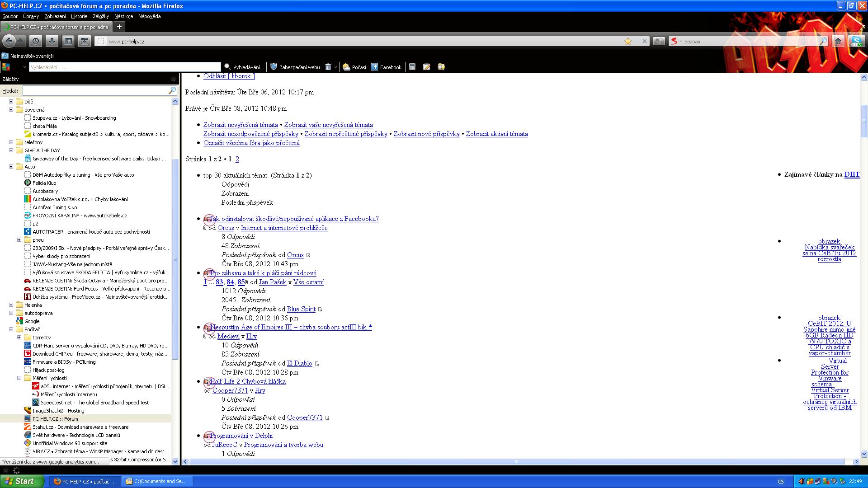The image size is (868, 488).
Task: Open the Facebook toolbar button
Action: (386, 67)
